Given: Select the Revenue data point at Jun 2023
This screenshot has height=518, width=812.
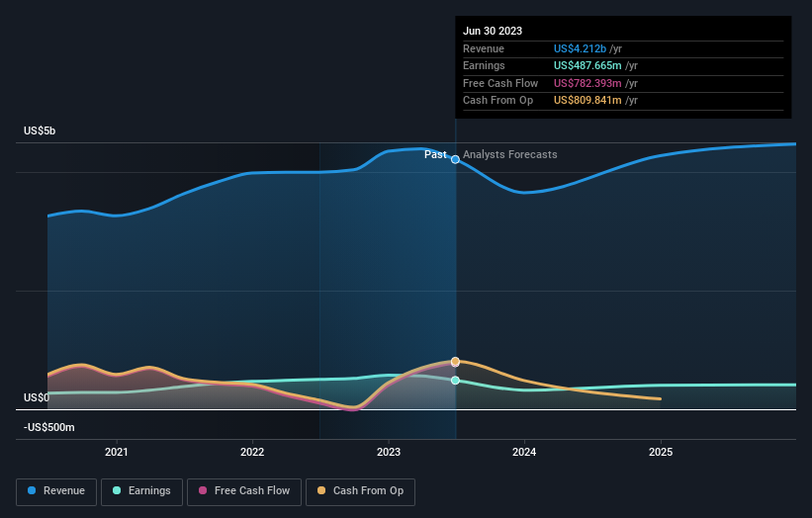Looking at the screenshot, I should [x=455, y=159].
